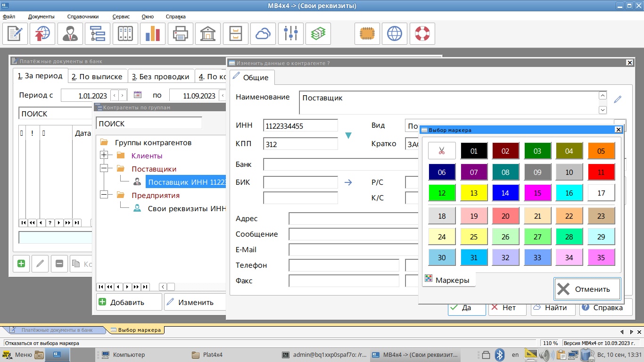Click the scissors clear-marker swatch
Screen dimensions: 644x362
(x=442, y=151)
